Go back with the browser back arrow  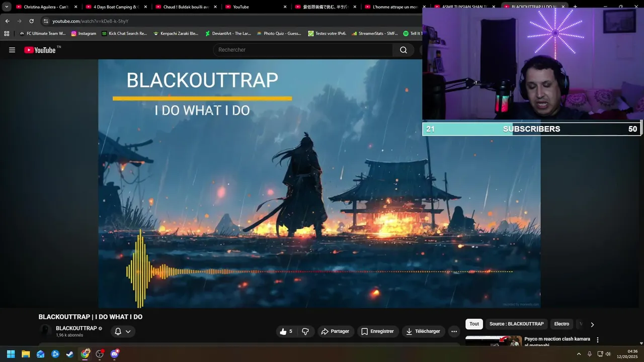[7, 21]
